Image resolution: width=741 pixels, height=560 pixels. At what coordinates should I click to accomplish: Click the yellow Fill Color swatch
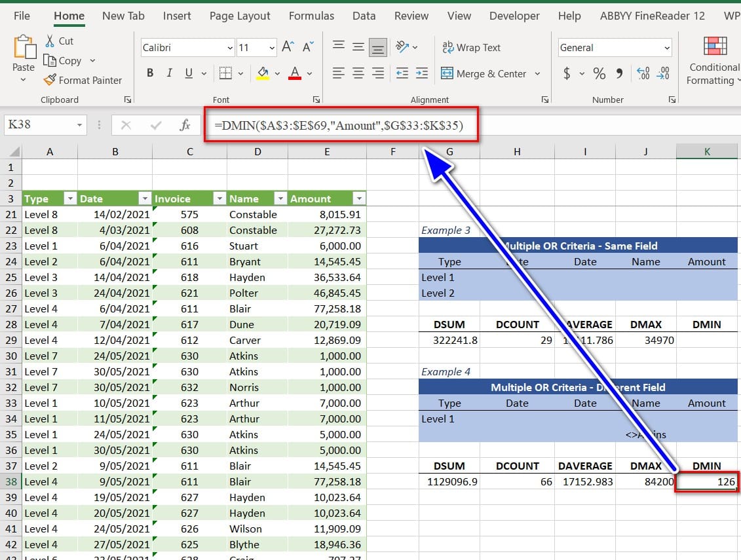click(x=263, y=73)
